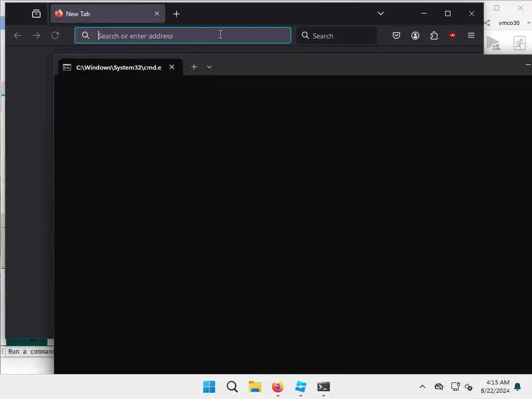Close the Firefox window

472,13
